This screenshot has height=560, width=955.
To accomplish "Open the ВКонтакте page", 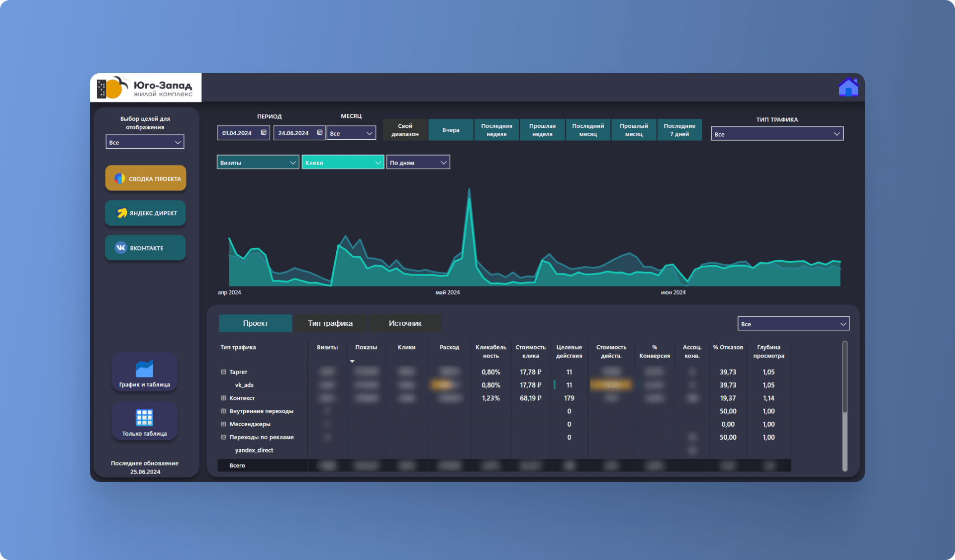I will (x=145, y=248).
